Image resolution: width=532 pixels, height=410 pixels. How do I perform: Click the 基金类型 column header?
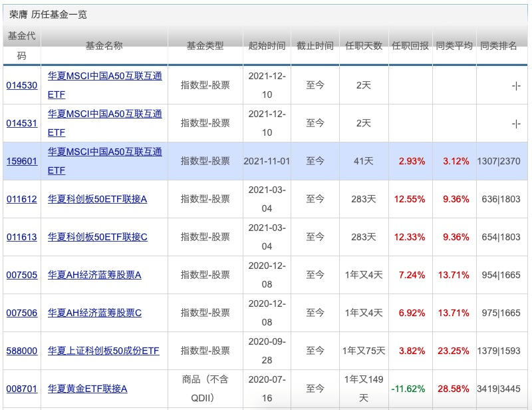pyautogui.click(x=205, y=46)
